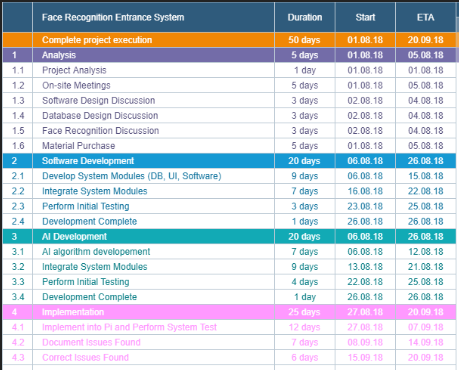
Task: Click the Project Analysis task name
Action: 74,70
